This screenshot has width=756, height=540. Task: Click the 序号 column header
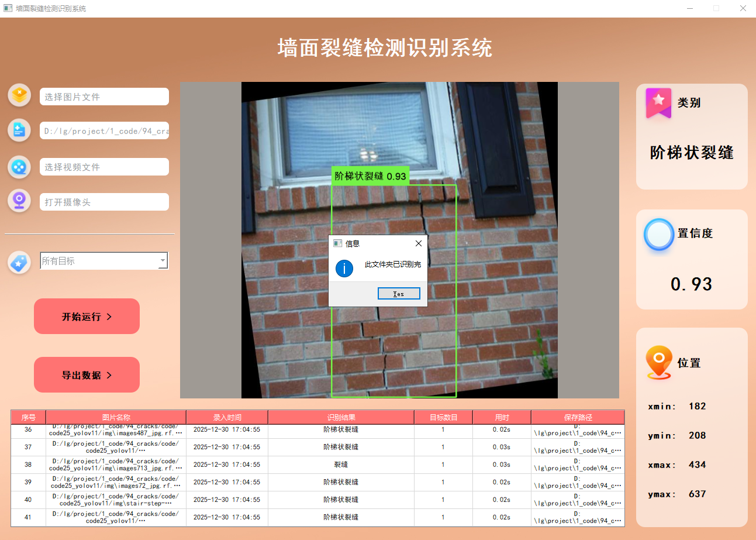click(29, 418)
